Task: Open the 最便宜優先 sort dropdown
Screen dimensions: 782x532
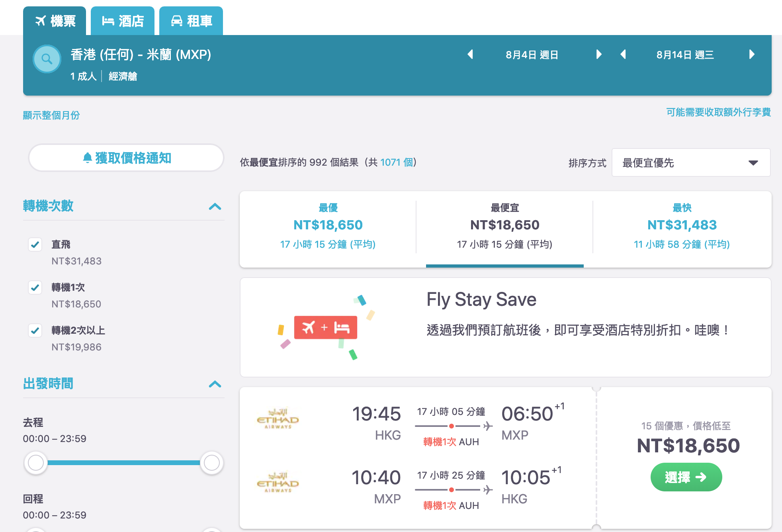Action: (x=691, y=162)
